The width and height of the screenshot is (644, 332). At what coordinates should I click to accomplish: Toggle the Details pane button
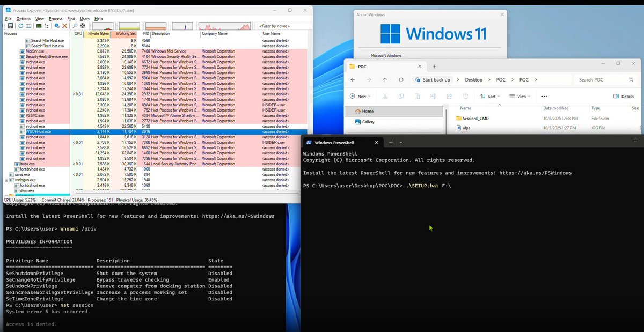click(x=624, y=96)
